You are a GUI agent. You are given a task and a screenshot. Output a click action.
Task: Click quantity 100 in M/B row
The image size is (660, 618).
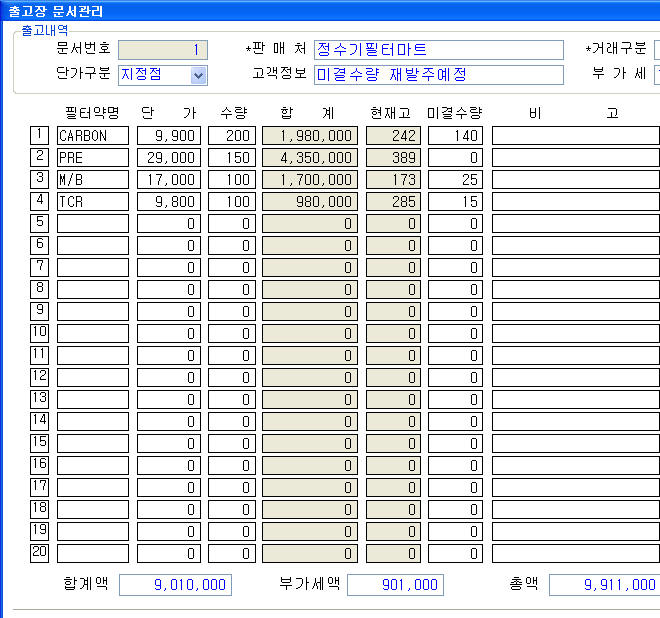coord(232,179)
